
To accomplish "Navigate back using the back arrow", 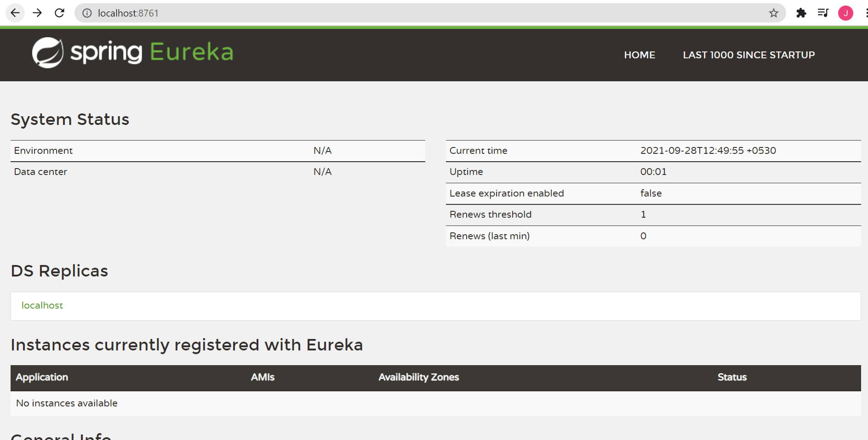I will point(15,13).
